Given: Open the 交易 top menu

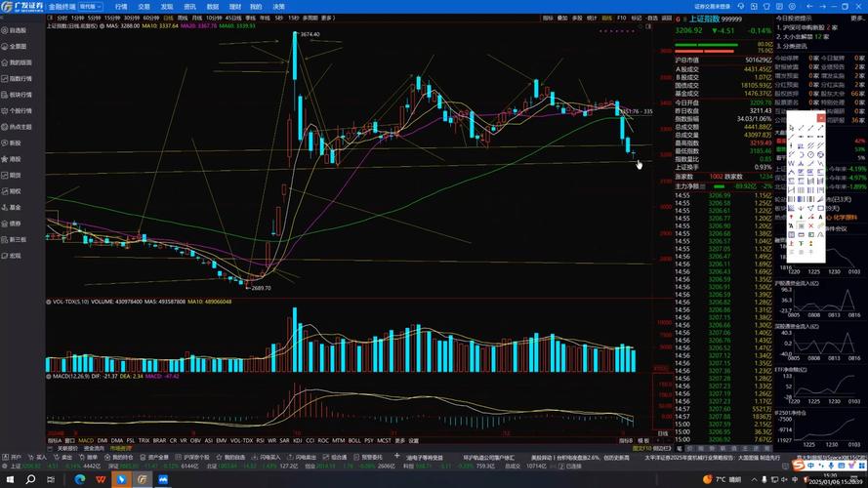Looking at the screenshot, I should pyautogui.click(x=145, y=6).
